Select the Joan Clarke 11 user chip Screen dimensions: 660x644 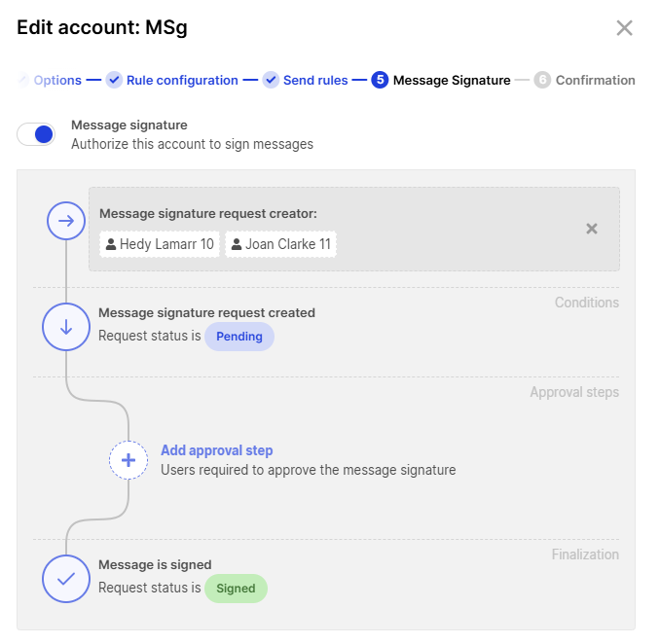tap(280, 244)
